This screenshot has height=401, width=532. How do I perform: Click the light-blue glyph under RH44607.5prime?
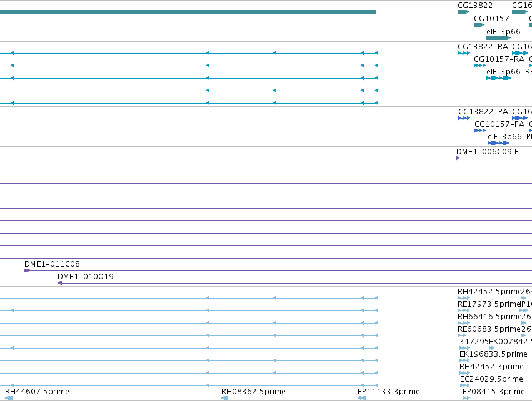coord(9,398)
